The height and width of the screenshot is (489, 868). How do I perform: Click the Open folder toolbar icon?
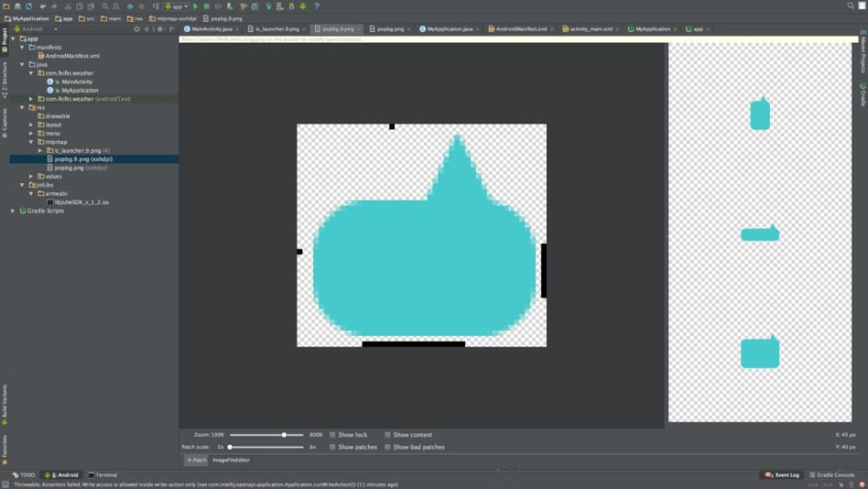[x=6, y=6]
